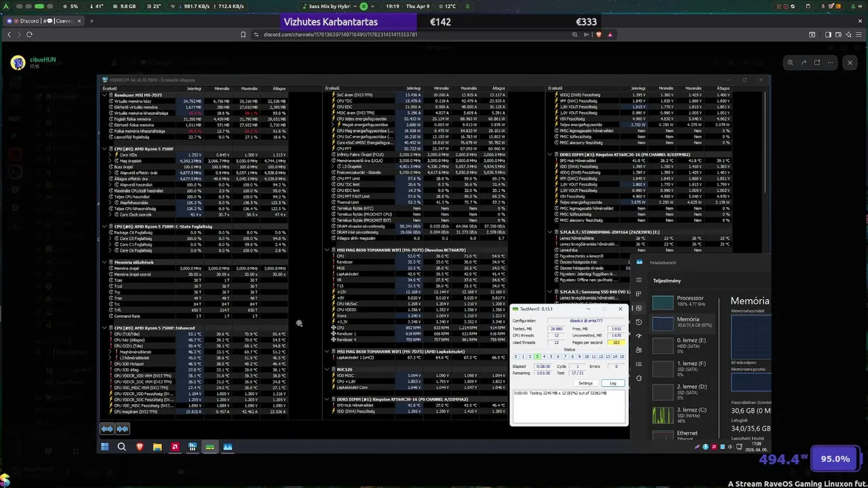Collapse the DDR5 DIMM [#3] Kingston group

pos(549,155)
